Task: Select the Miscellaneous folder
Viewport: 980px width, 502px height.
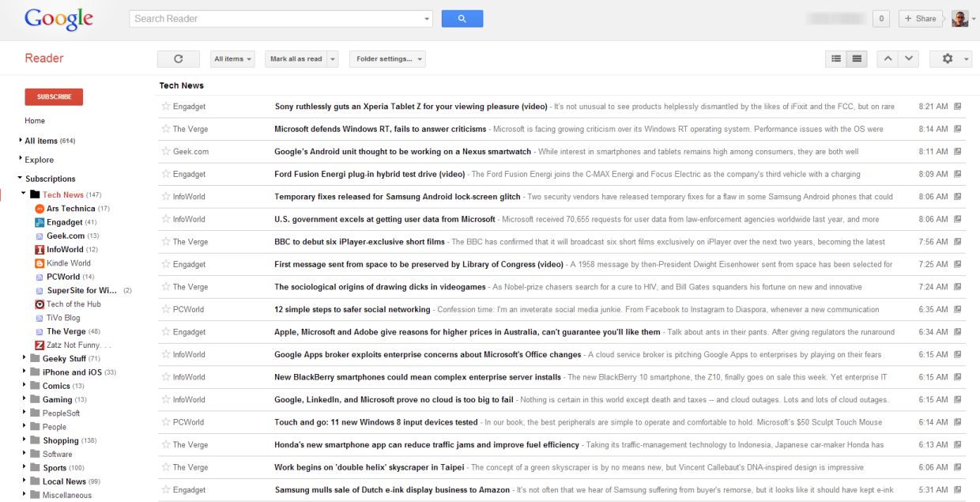Action: pyautogui.click(x=67, y=496)
